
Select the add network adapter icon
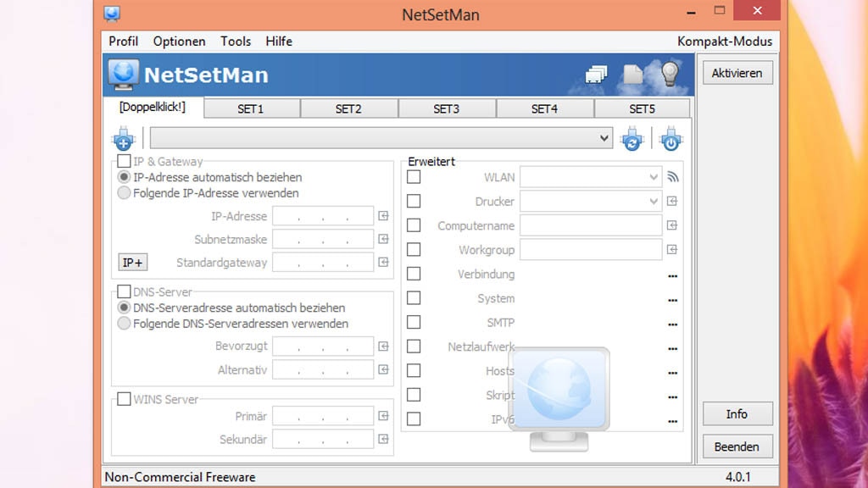(124, 139)
